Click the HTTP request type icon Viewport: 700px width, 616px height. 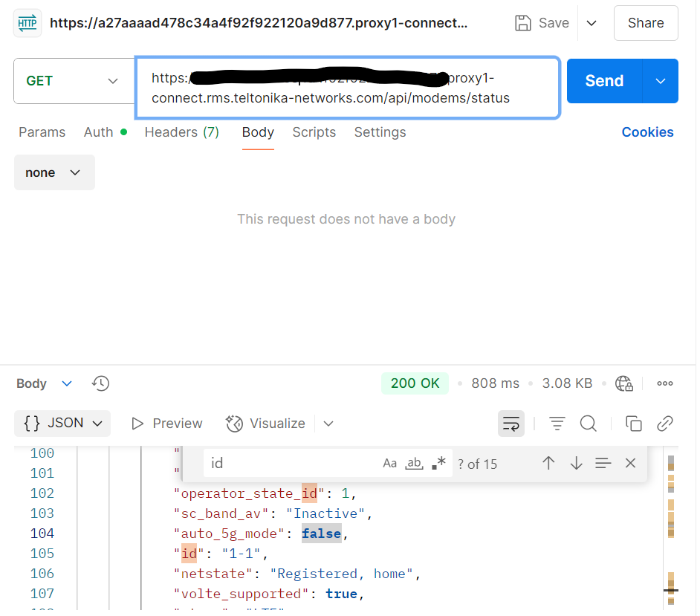pos(27,23)
